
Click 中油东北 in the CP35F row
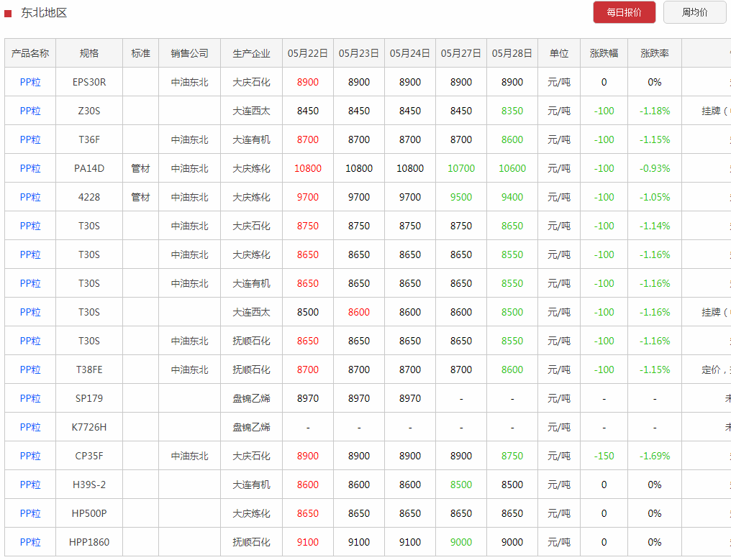[189, 456]
